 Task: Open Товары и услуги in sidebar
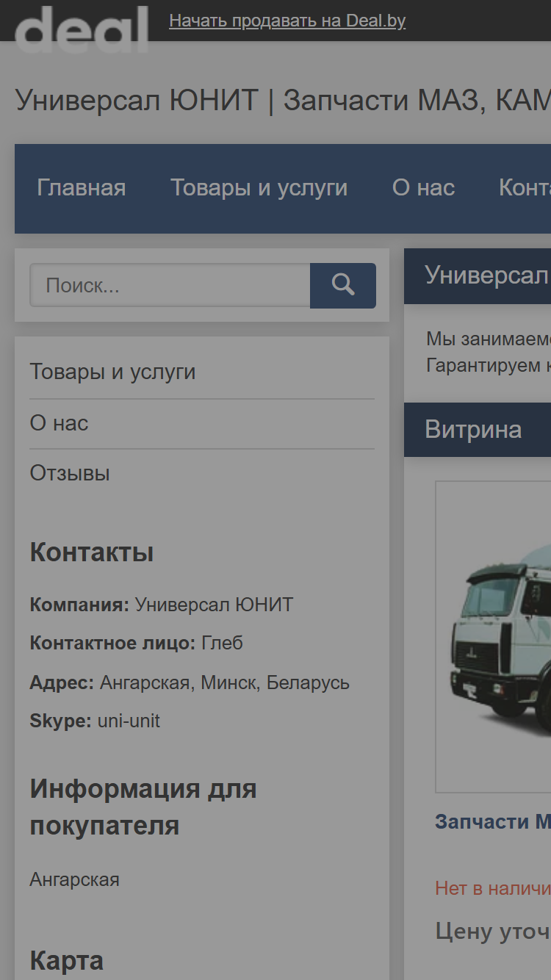click(112, 372)
